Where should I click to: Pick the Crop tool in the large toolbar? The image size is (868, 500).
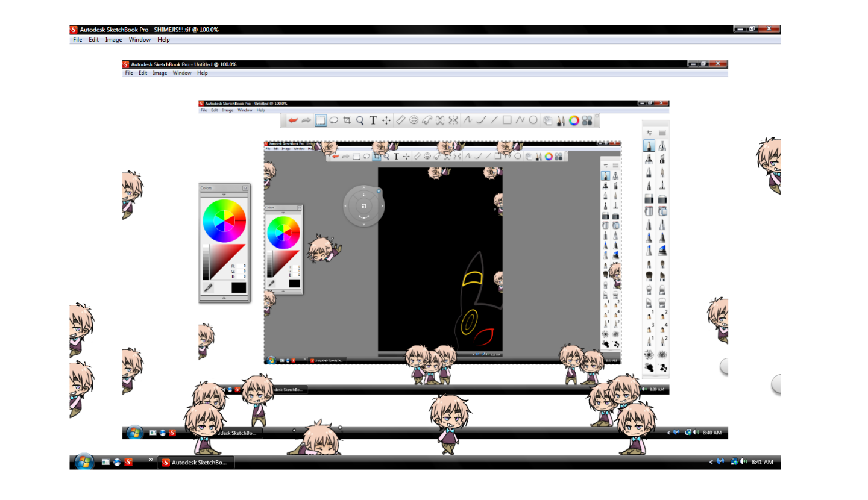click(347, 120)
